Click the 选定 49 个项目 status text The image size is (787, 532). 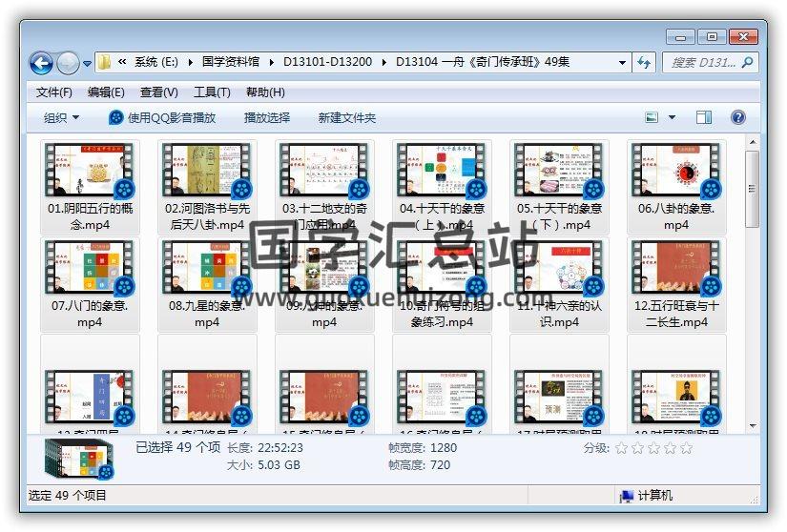coord(68,496)
